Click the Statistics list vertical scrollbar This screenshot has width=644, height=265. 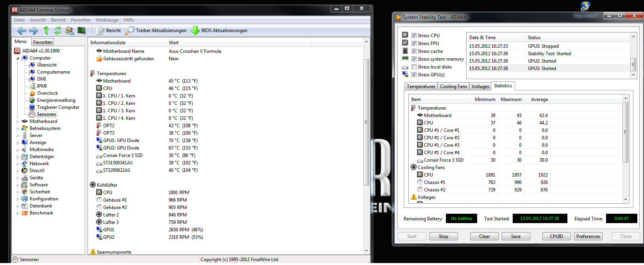tap(625, 149)
